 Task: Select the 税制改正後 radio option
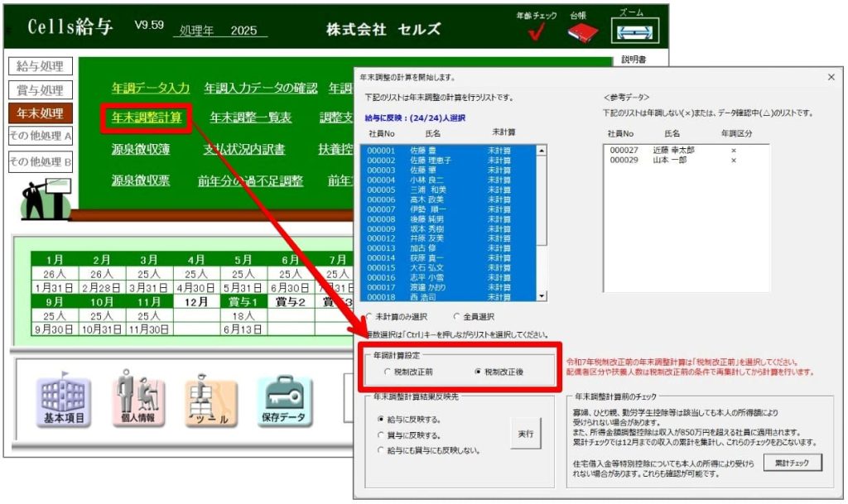pyautogui.click(x=478, y=372)
